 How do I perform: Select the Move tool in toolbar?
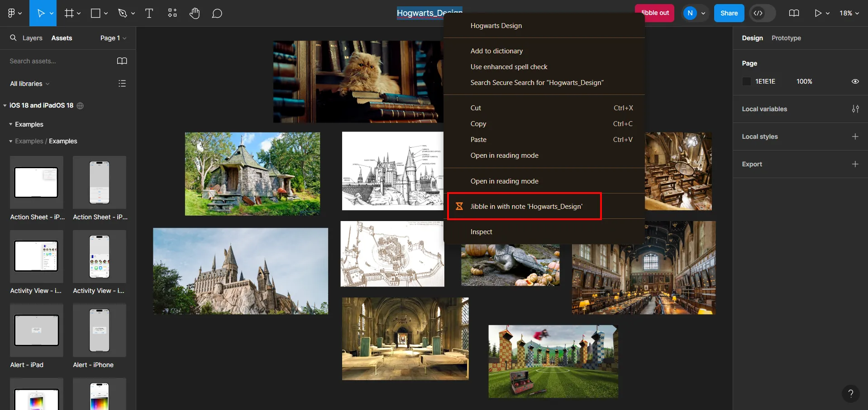pyautogui.click(x=41, y=13)
